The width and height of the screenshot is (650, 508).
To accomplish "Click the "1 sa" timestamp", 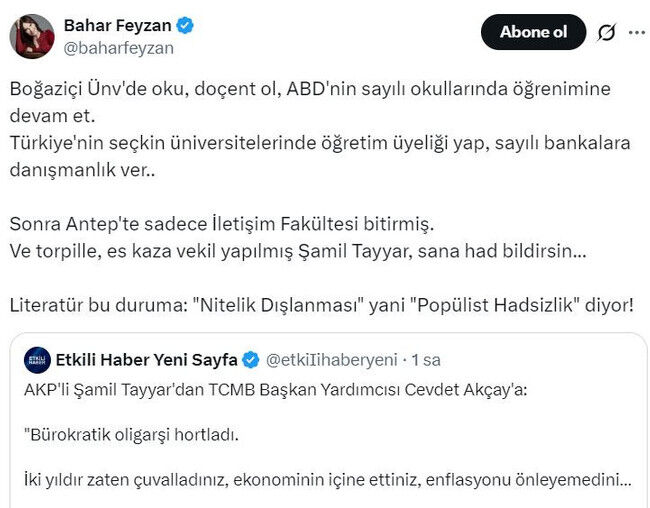I will point(427,359).
